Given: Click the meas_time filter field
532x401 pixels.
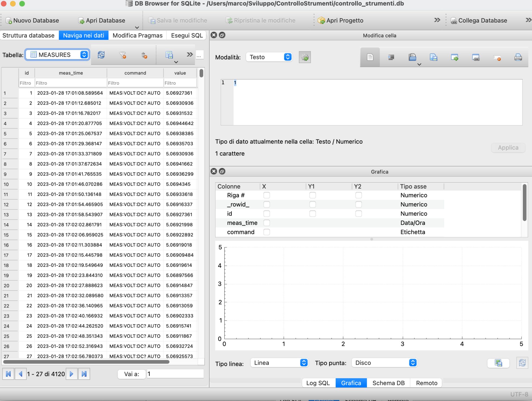Looking at the screenshot, I should 71,83.
